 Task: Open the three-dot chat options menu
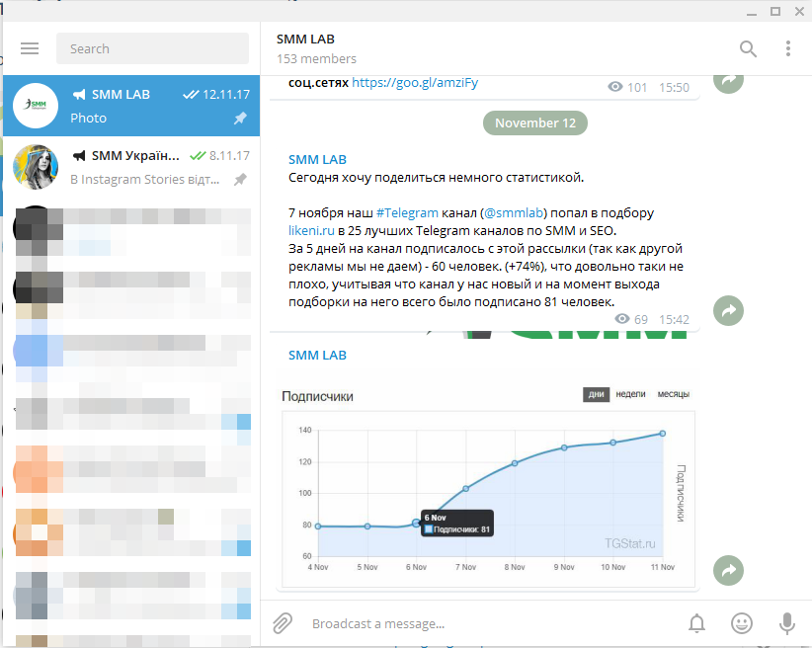pyautogui.click(x=787, y=48)
